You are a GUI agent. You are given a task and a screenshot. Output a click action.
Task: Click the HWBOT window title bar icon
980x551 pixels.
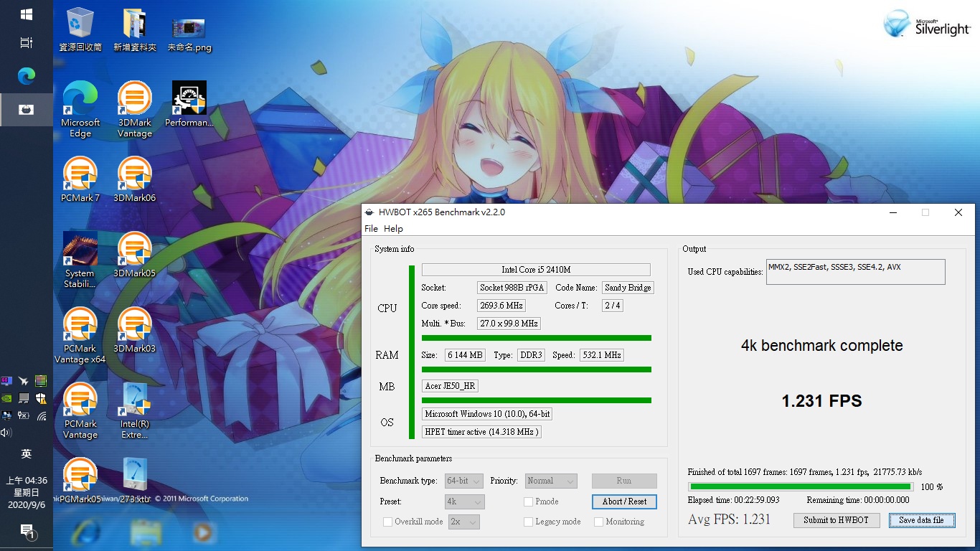369,212
